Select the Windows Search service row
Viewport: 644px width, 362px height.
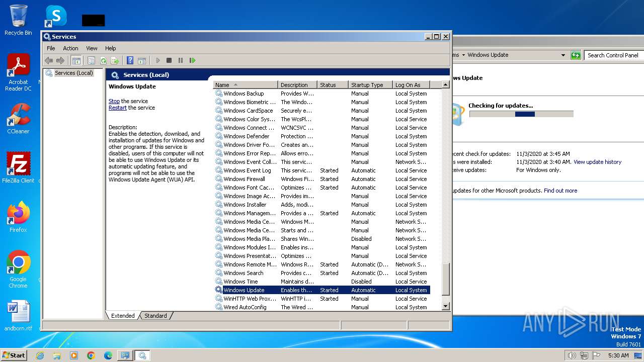point(322,273)
